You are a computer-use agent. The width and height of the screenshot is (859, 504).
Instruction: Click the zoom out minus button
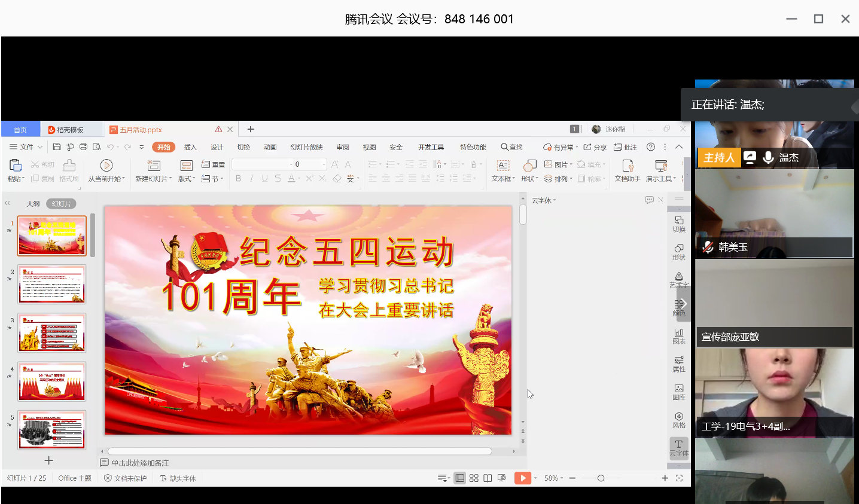[572, 478]
